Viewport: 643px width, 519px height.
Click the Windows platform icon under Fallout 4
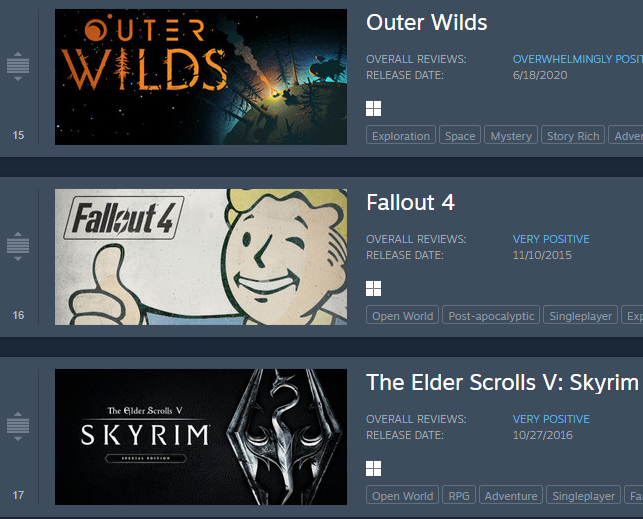(373, 289)
